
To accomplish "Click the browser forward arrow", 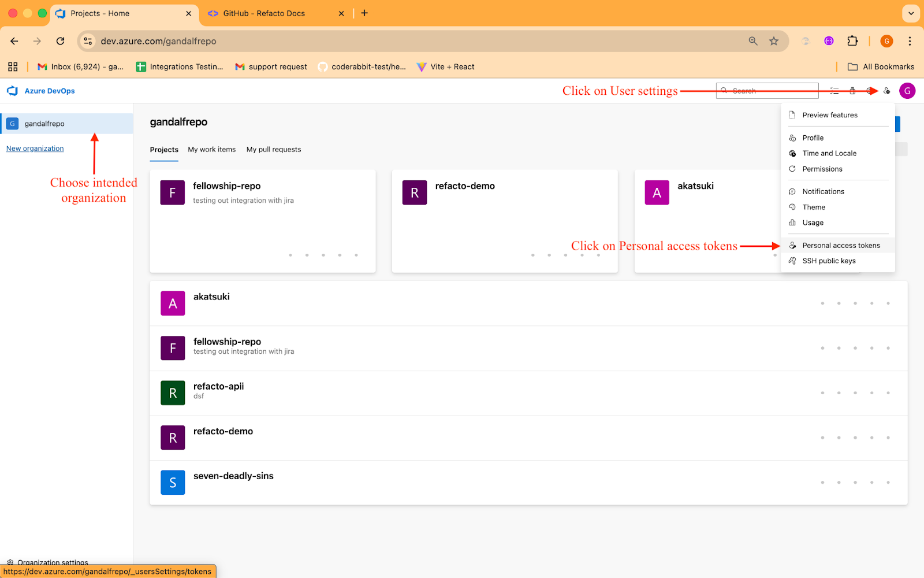I will point(37,41).
